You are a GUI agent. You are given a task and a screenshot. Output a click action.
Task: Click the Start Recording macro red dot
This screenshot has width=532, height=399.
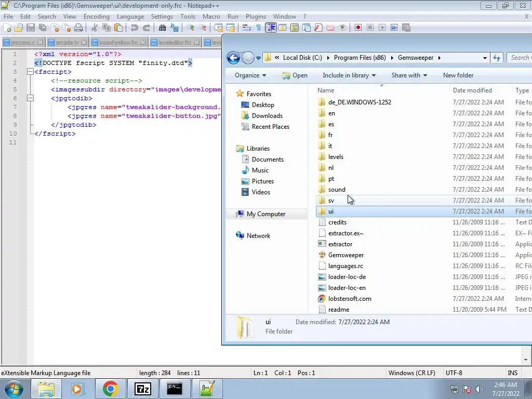[358, 28]
